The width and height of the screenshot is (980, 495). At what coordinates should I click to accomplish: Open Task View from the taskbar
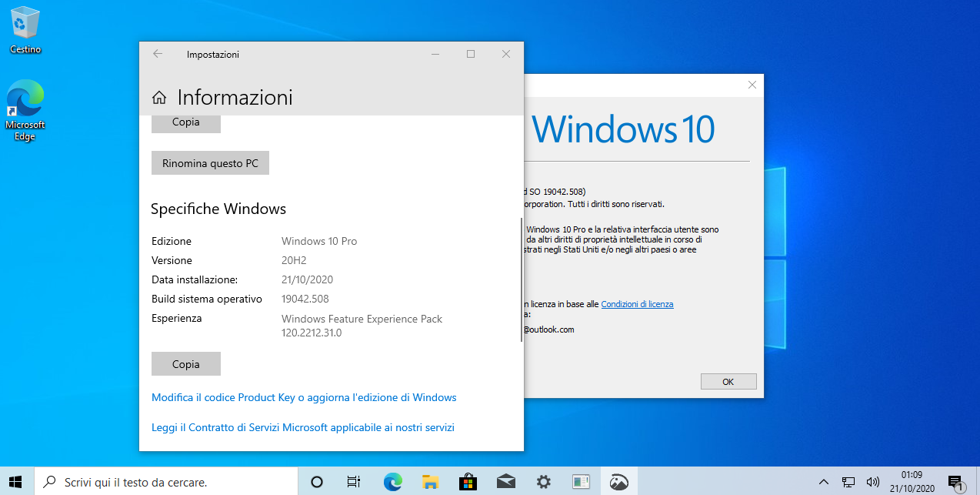coord(353,482)
